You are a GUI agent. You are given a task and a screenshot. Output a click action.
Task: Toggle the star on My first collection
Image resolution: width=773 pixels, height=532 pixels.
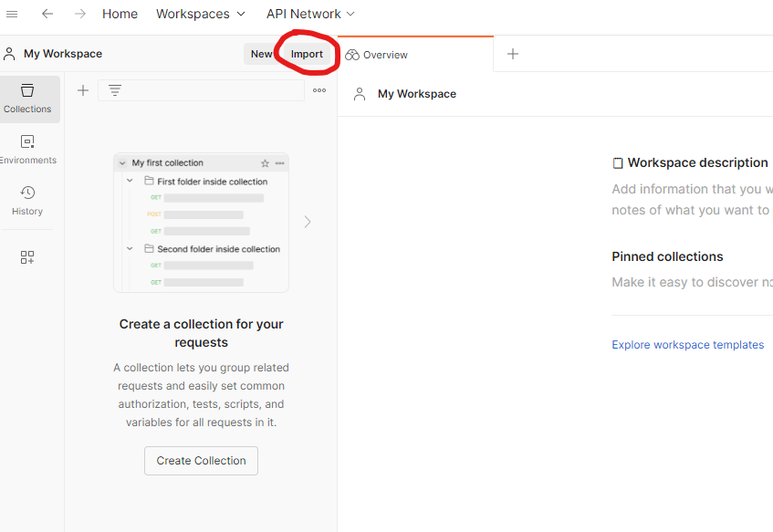coord(266,162)
